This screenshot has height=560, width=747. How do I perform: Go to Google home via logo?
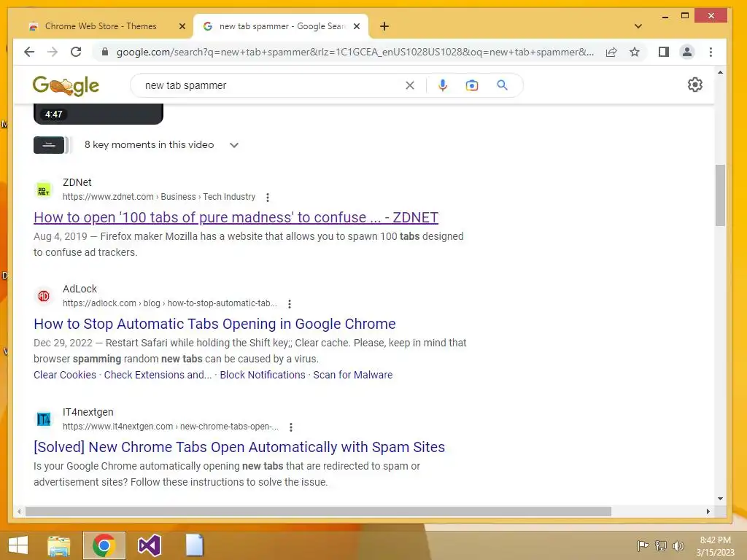coord(66,86)
